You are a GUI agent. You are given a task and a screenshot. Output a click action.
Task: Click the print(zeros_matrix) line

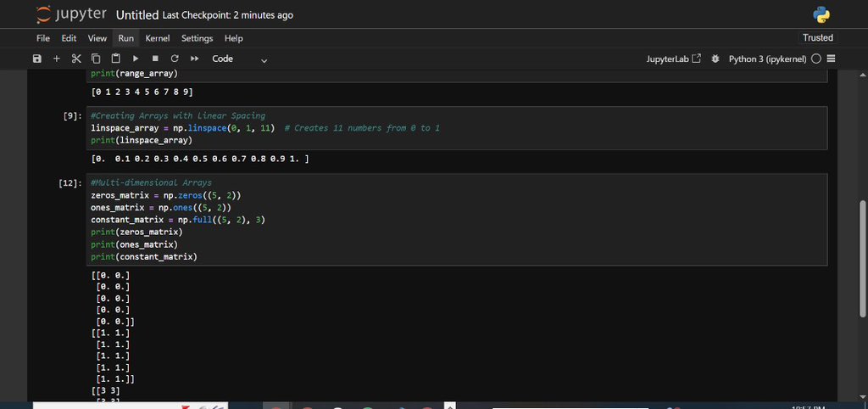pyautogui.click(x=136, y=233)
